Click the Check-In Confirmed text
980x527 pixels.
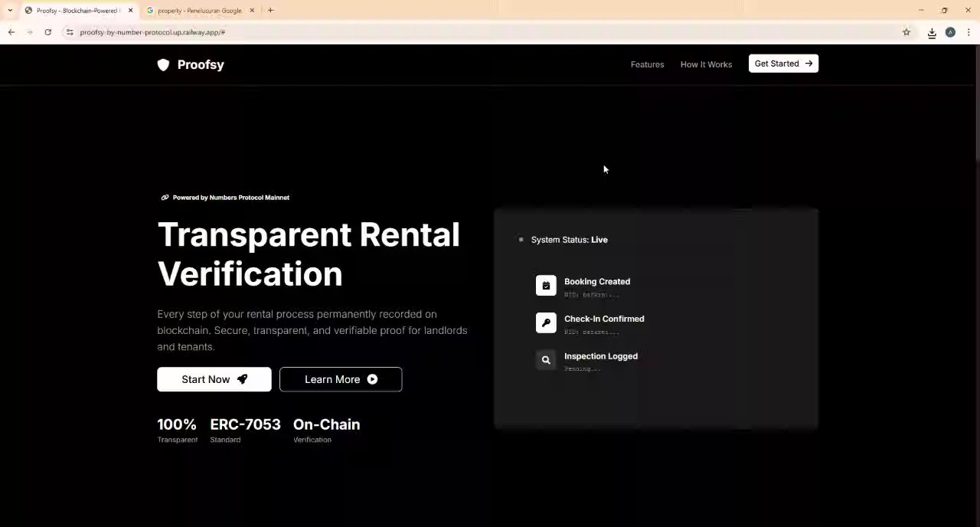(604, 319)
